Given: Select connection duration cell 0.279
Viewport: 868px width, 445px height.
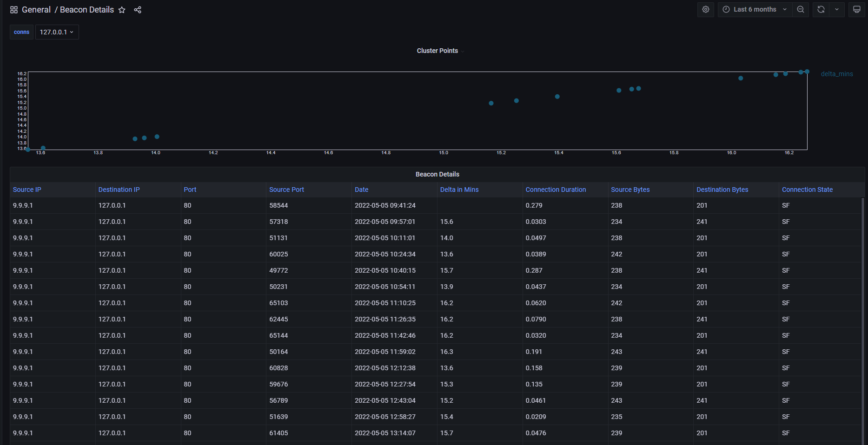Looking at the screenshot, I should pyautogui.click(x=565, y=205).
